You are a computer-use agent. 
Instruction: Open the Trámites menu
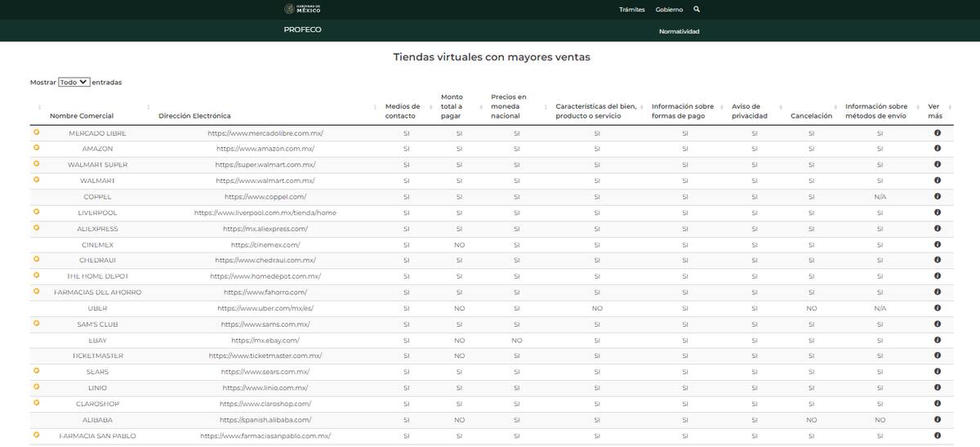coord(631,10)
